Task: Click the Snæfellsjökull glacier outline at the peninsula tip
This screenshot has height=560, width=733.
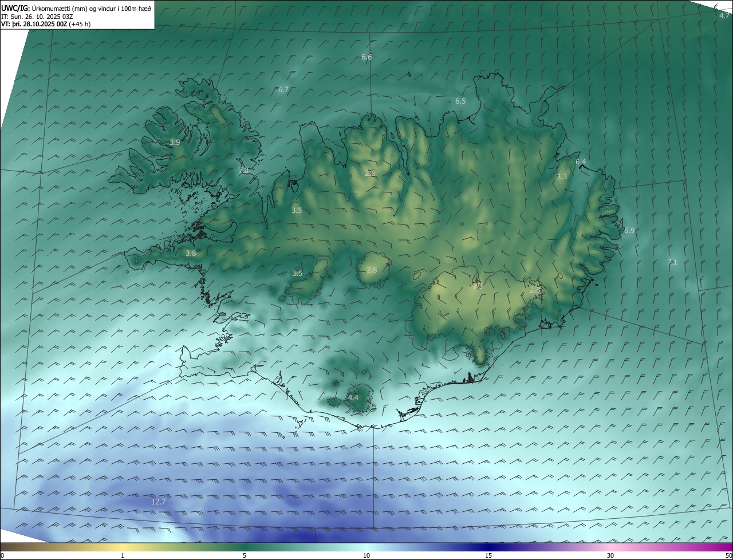Action: 136,260
